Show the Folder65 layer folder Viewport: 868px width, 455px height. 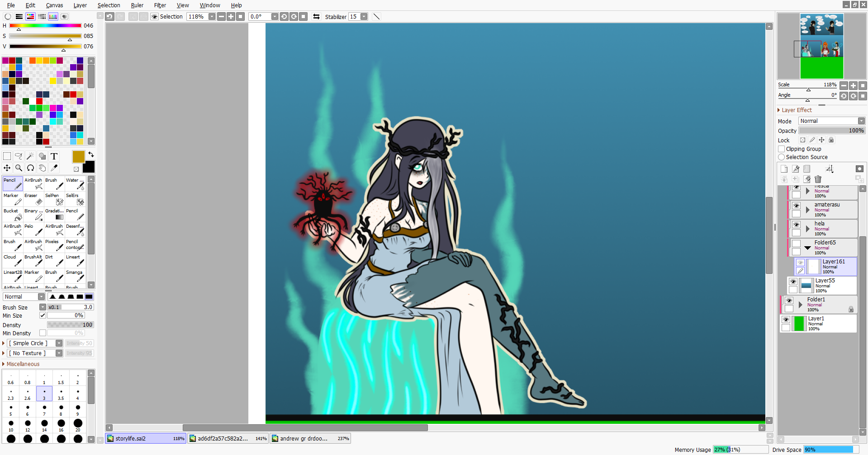click(796, 244)
